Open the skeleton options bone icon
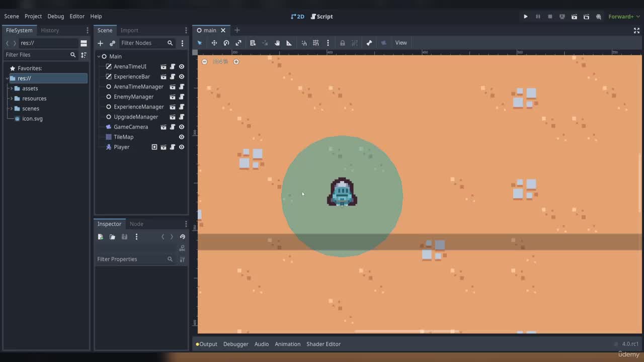Image resolution: width=644 pixels, height=362 pixels. (369, 43)
